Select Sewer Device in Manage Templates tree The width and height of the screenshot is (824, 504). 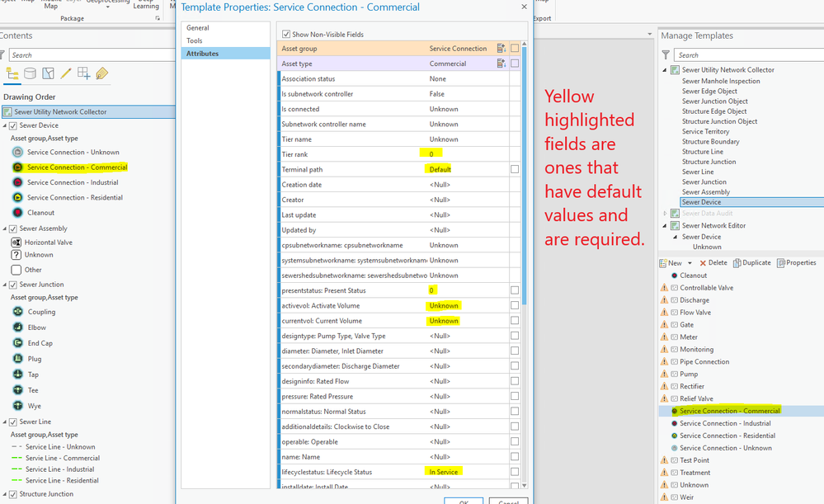click(x=701, y=202)
